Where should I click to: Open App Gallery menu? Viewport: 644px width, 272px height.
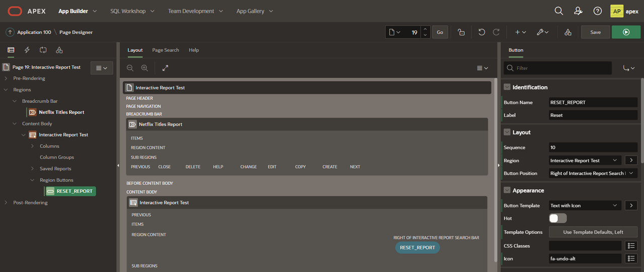(x=255, y=11)
